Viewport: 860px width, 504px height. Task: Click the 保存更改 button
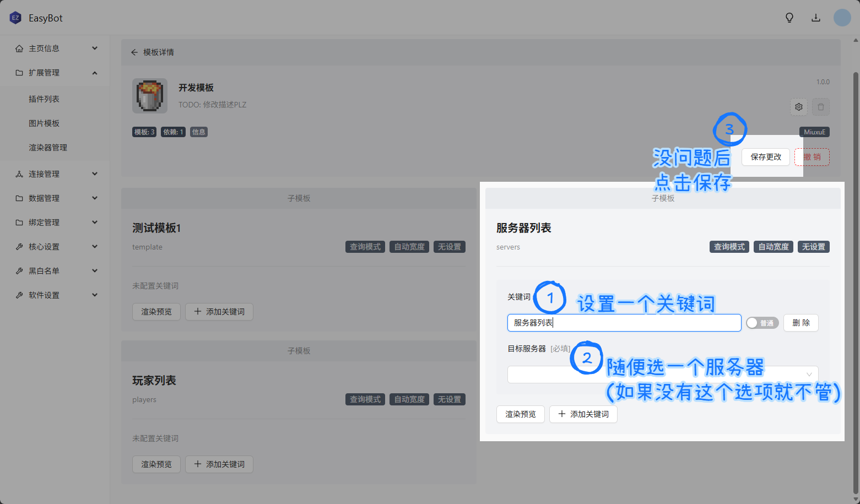pyautogui.click(x=766, y=157)
